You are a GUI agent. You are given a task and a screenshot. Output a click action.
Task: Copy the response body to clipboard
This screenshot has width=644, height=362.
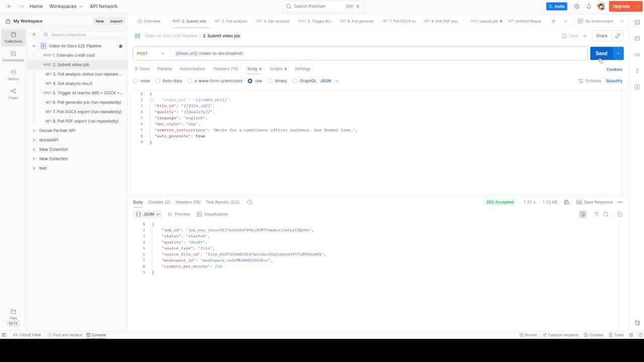[619, 214]
